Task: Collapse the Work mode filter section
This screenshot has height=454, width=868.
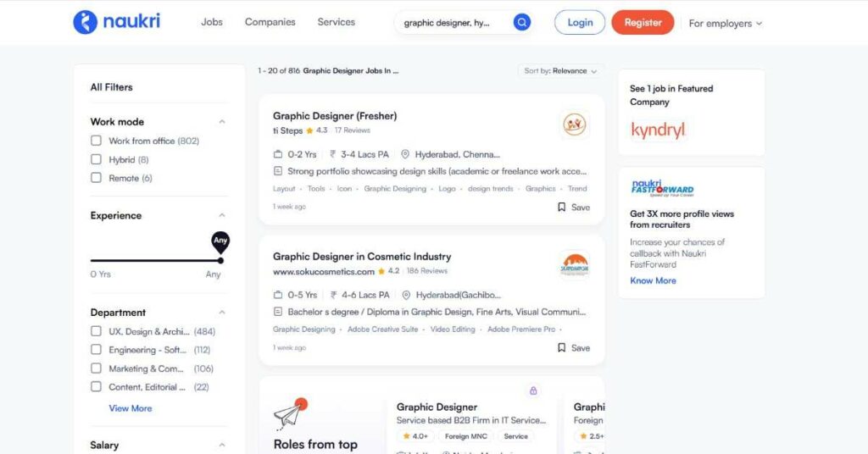Action: pyautogui.click(x=222, y=121)
